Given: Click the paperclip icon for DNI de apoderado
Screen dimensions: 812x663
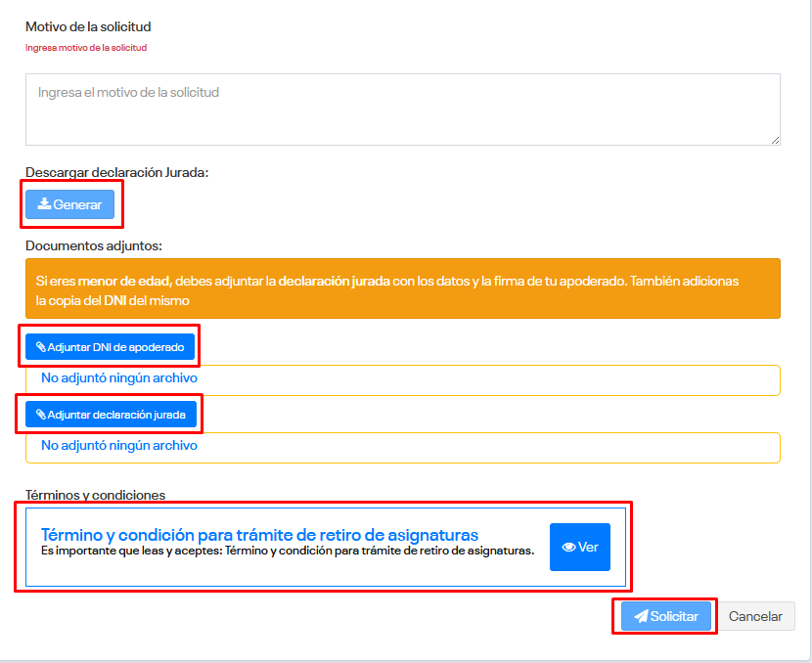Looking at the screenshot, I should (x=41, y=347).
